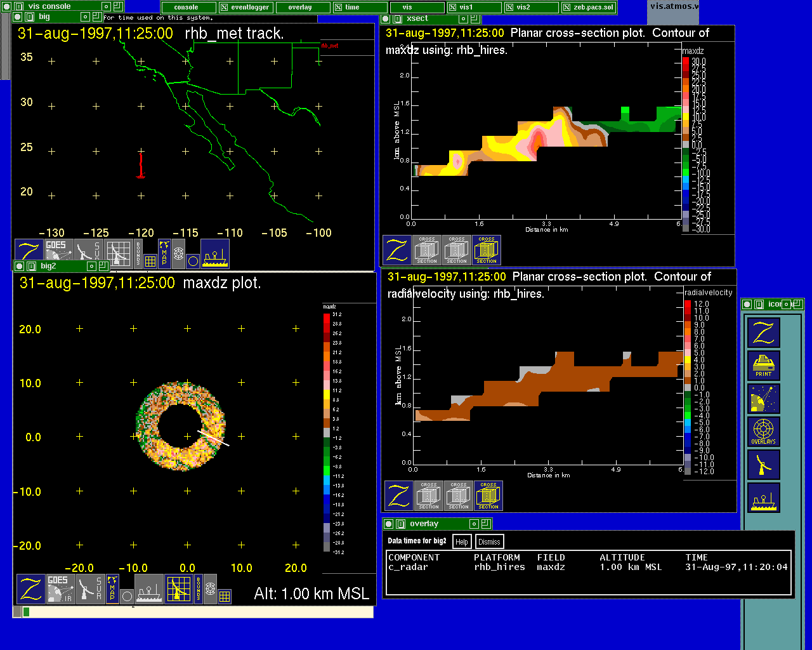Click the radar dish with stars icon in icon panel
812x650 pixels.
point(764,399)
